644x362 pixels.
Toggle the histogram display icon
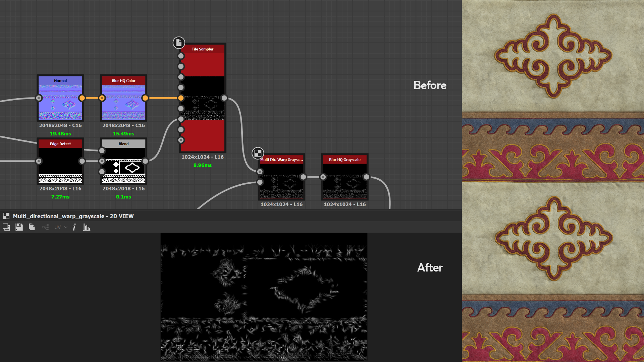tap(87, 227)
